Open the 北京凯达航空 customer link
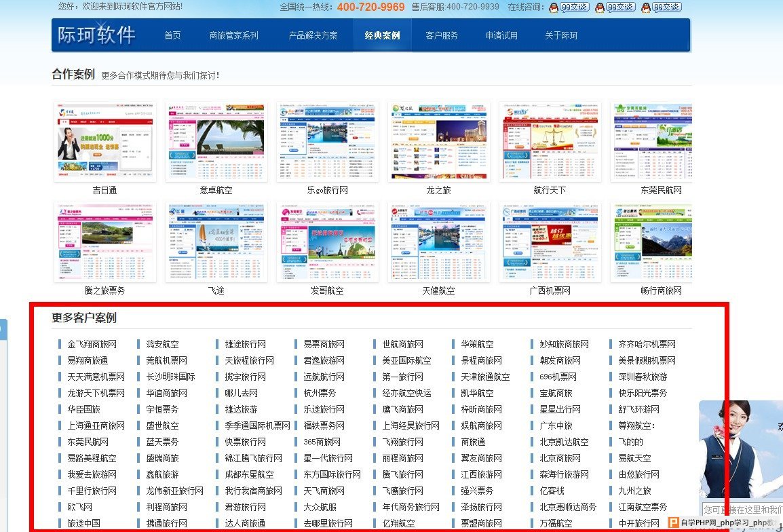783x532 pixels. coord(565,442)
